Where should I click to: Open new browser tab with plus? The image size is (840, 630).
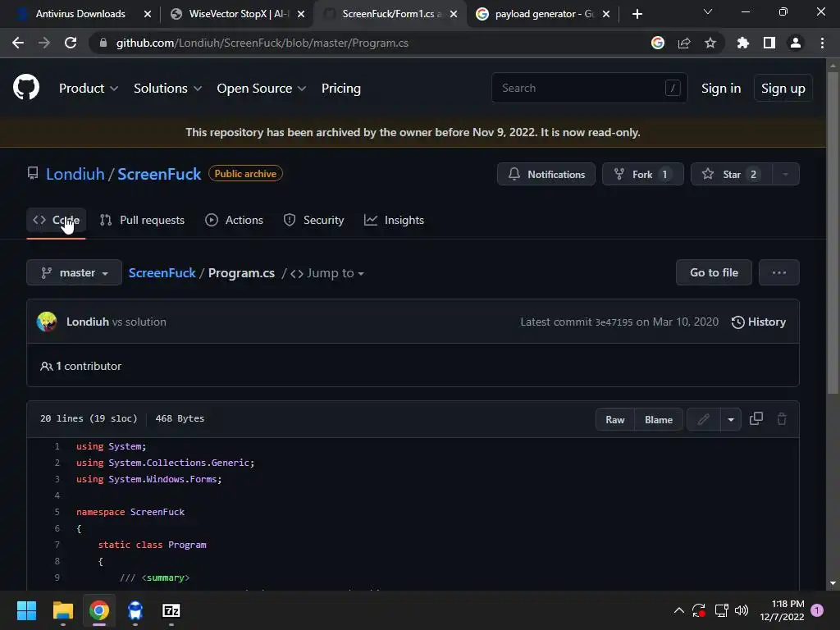click(x=637, y=14)
